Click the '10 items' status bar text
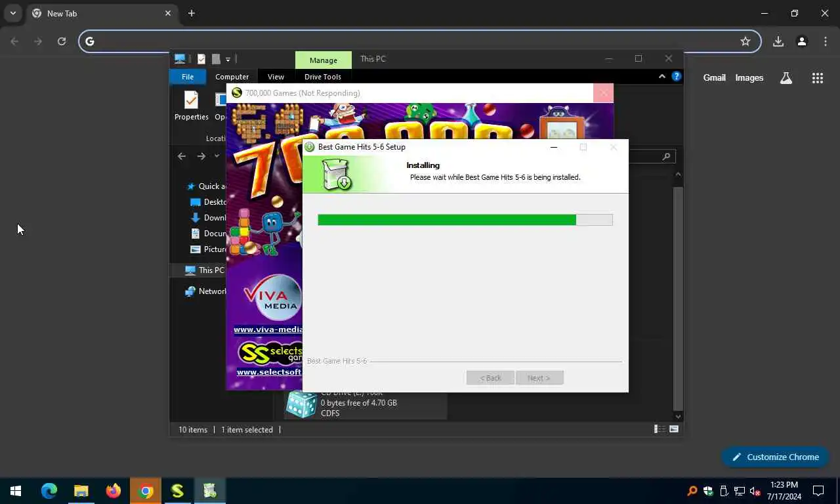The image size is (840, 504). point(193,429)
